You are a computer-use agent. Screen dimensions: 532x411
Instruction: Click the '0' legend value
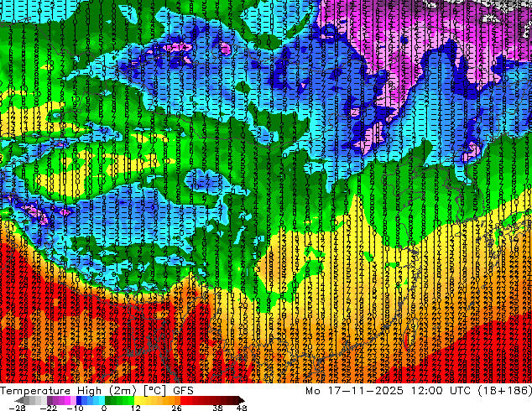[104, 408]
